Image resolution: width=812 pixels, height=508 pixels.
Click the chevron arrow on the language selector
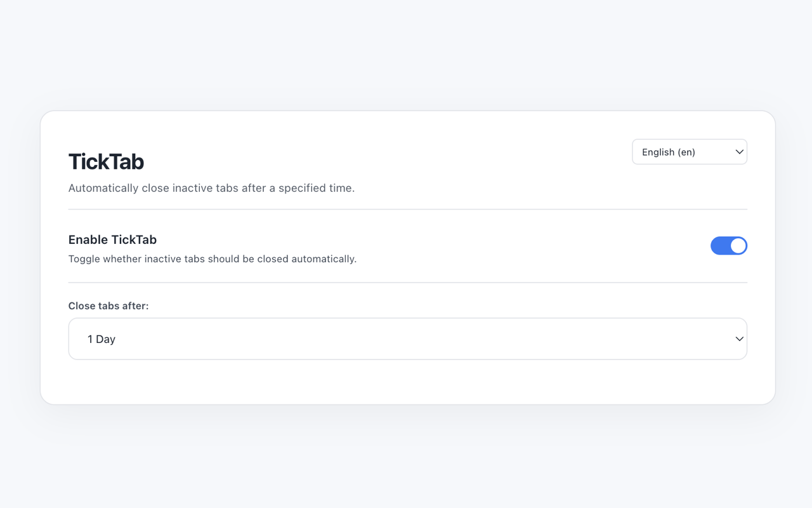coord(739,152)
